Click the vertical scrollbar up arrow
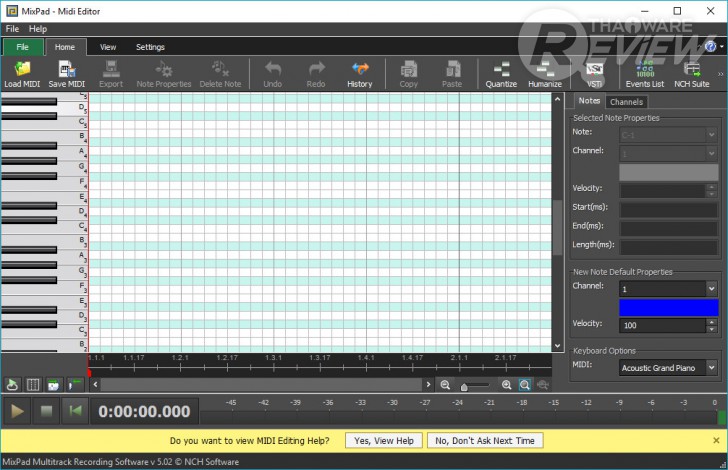The height and width of the screenshot is (470, 728). (558, 99)
